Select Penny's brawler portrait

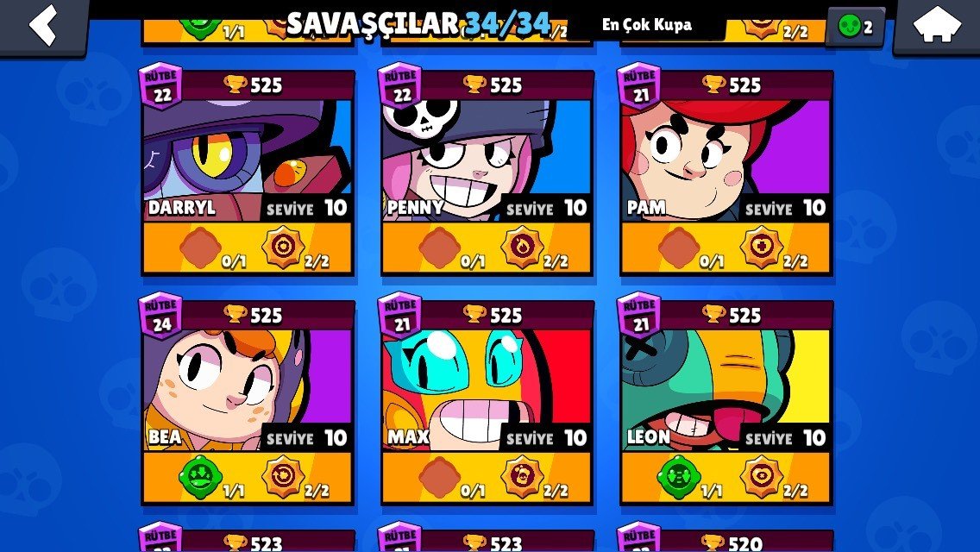[487, 160]
